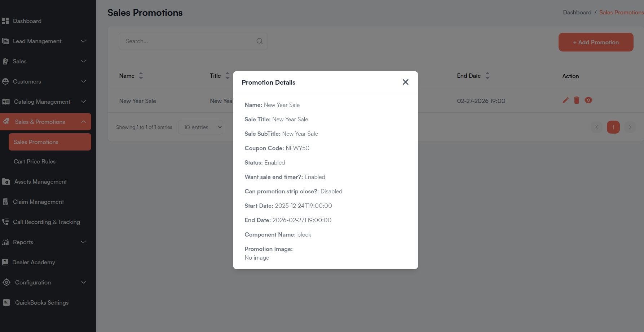This screenshot has width=644, height=332.
Task: Click the Lead Management sidebar icon
Action: [5, 41]
